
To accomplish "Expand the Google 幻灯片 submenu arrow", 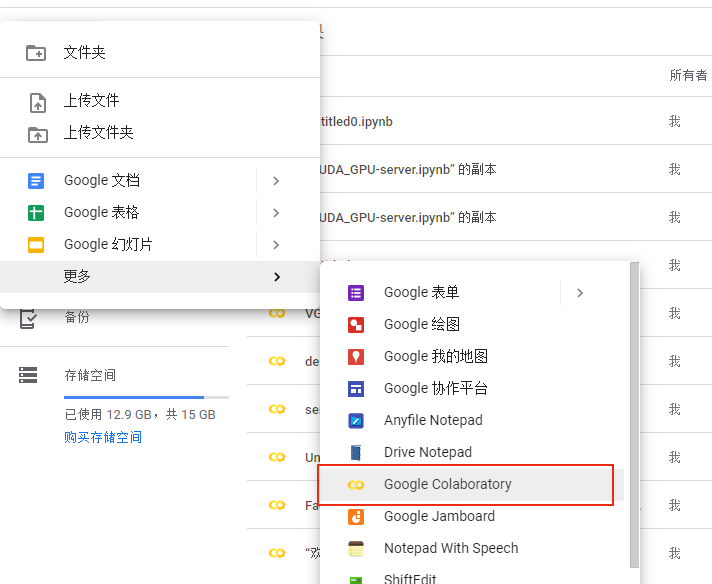I will 276,245.
